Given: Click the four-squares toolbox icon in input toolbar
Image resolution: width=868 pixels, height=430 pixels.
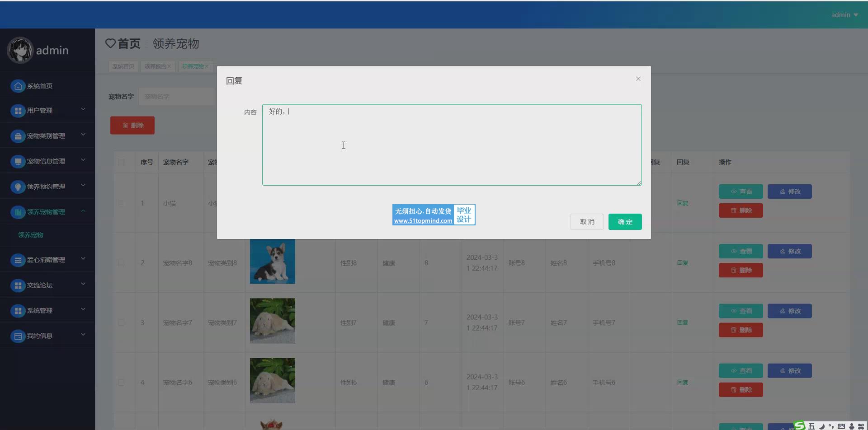Looking at the screenshot, I should click(x=861, y=426).
